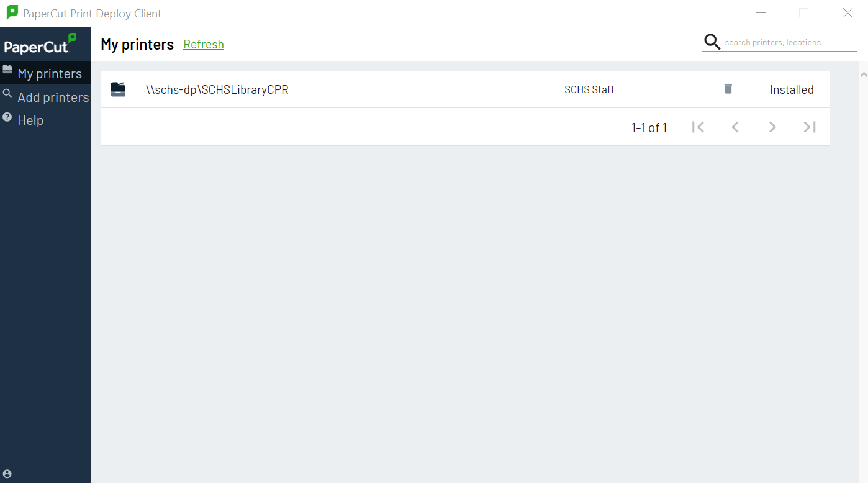
Task: Click the Help question mark icon
Action: pos(7,117)
